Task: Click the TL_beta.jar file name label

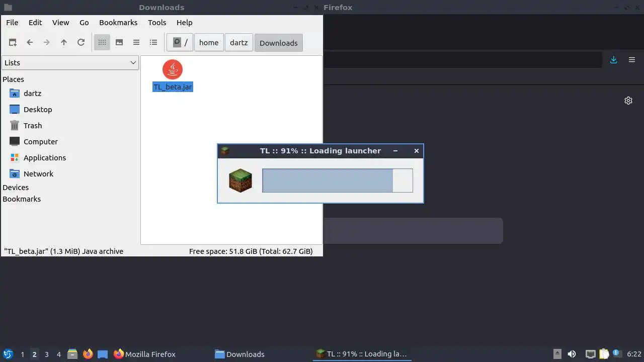Action: click(173, 87)
